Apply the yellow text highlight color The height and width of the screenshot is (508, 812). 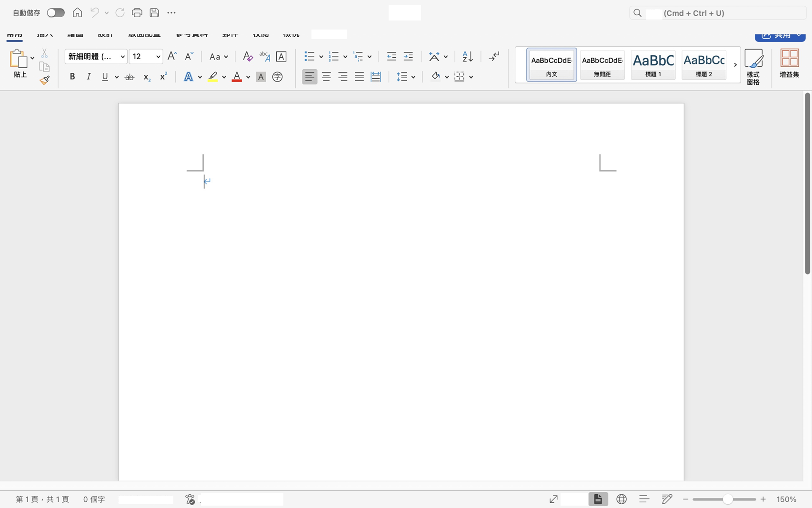tap(213, 77)
